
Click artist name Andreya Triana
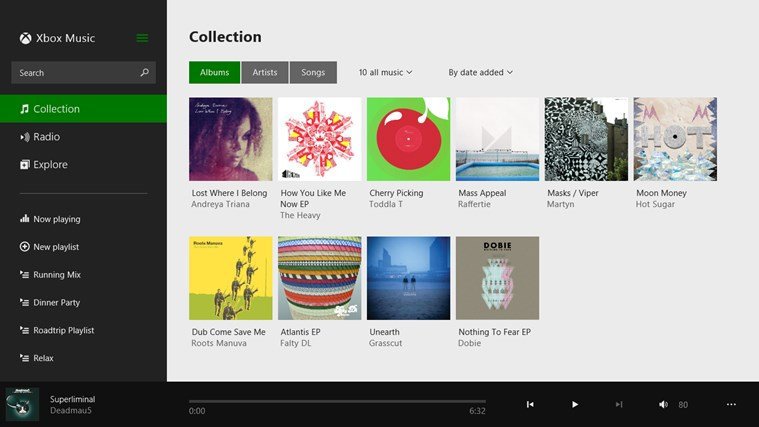tap(220, 204)
